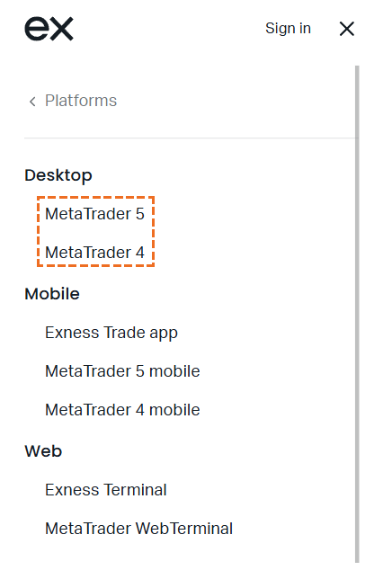Choose MetaTrader 5 mobile
This screenshot has height=588, width=383.
tap(122, 371)
